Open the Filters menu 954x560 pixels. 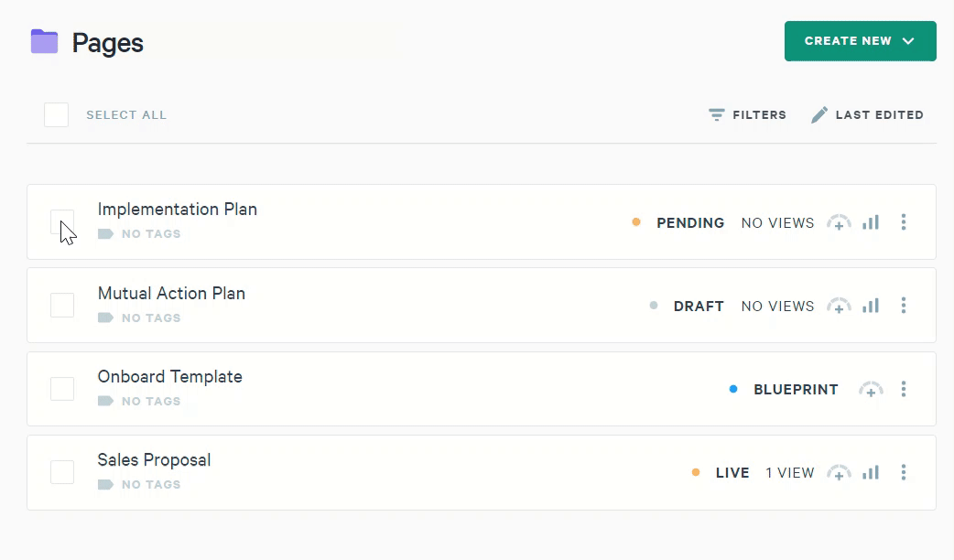tap(748, 115)
